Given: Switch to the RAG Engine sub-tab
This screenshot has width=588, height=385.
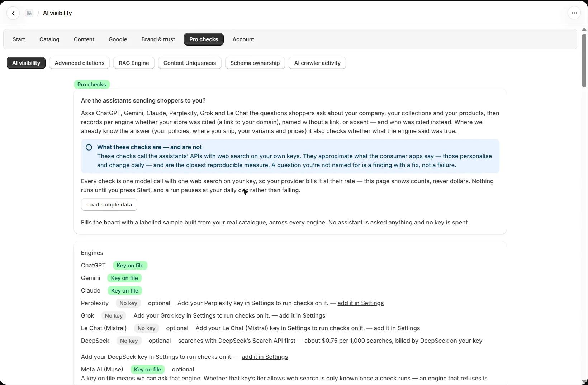Looking at the screenshot, I should [134, 63].
